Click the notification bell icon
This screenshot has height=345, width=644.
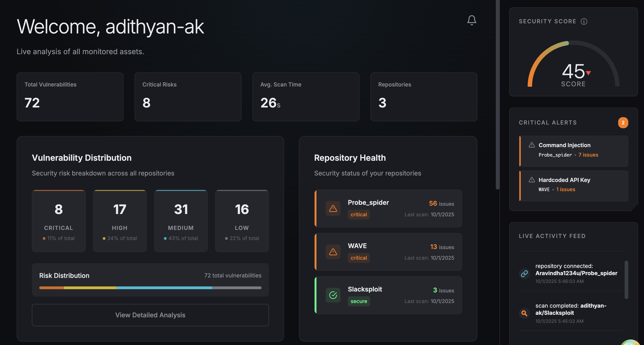(x=472, y=20)
